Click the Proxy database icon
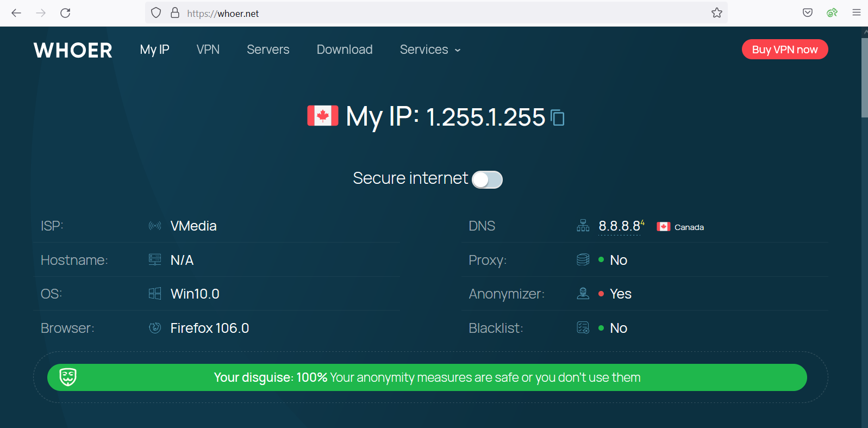The height and width of the screenshot is (428, 868). click(583, 259)
